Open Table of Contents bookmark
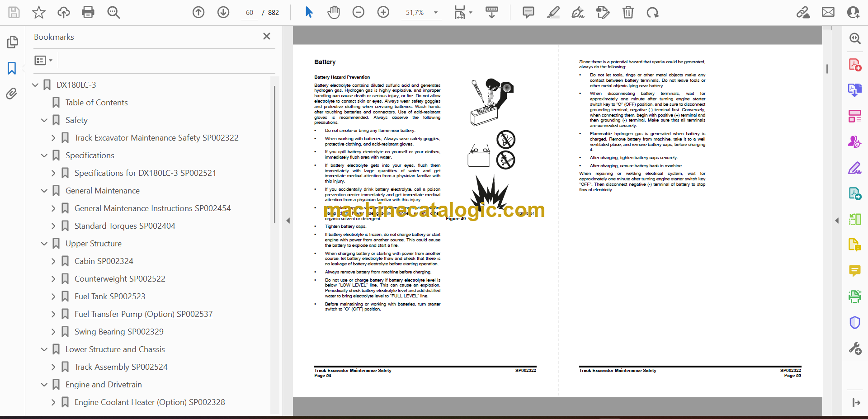Image resolution: width=868 pixels, height=419 pixels. (x=96, y=103)
